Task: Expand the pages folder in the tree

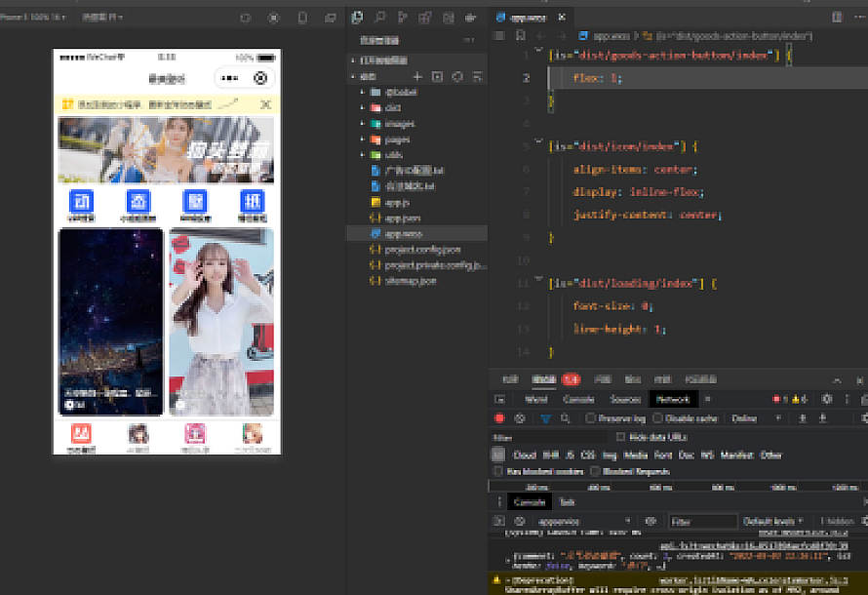Action: point(397,139)
